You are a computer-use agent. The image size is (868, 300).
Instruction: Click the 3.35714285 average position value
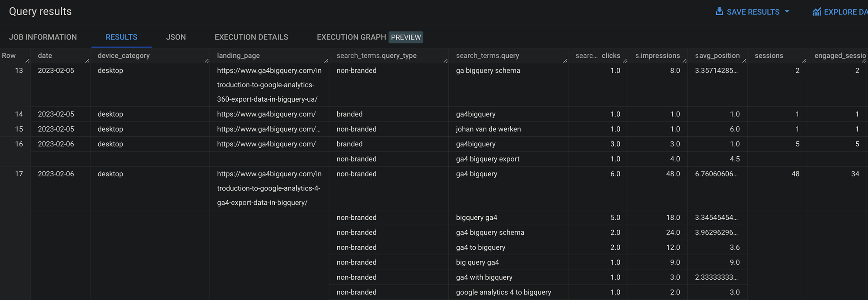(x=716, y=70)
